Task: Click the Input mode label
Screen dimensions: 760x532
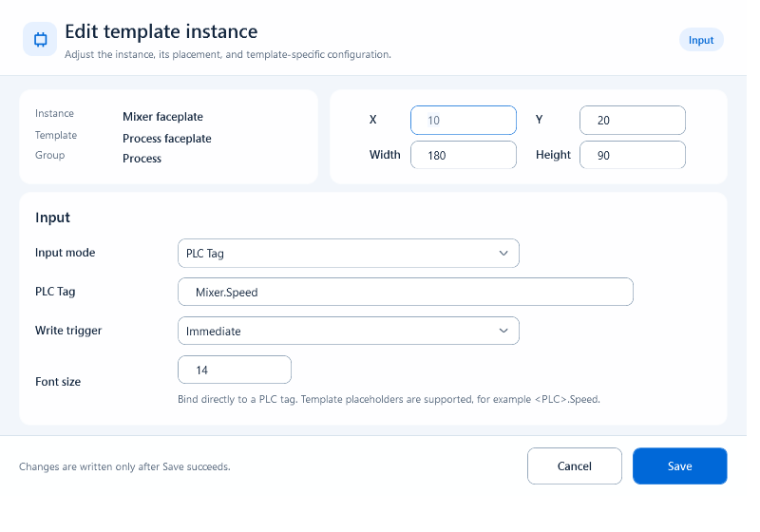Action: tap(65, 253)
